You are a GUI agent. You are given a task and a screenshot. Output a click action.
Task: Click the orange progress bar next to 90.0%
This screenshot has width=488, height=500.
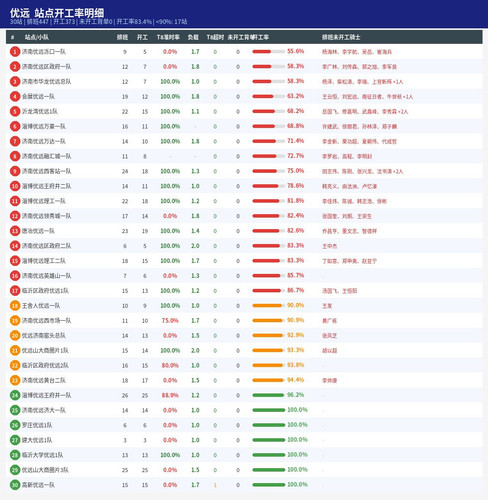[268, 306]
